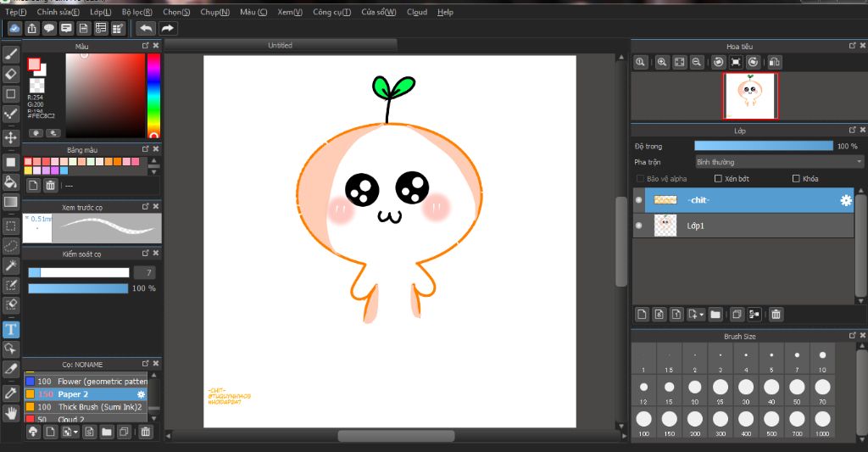868x452 pixels.
Task: Delete brush using brush panel trash icon
Action: pyautogui.click(x=146, y=432)
